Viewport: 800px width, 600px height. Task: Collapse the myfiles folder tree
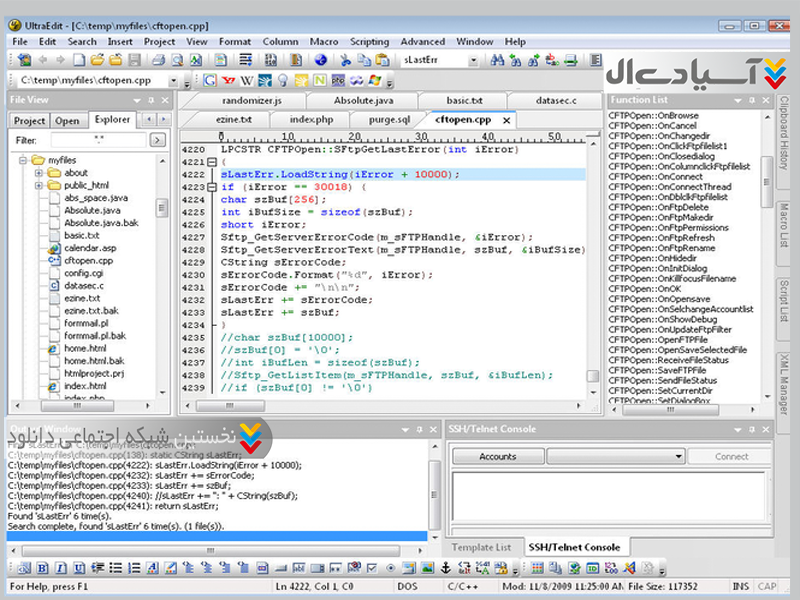(x=22, y=160)
